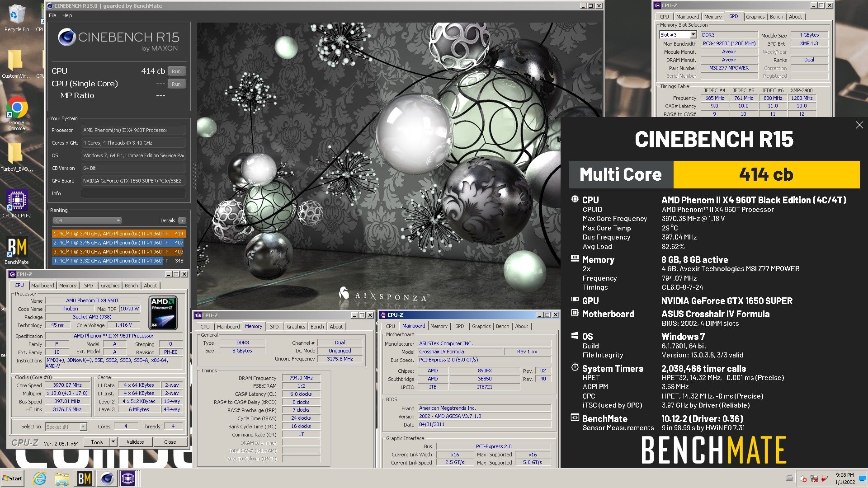The image size is (868, 488).
Task: Click the GPU icon in BenchMate panel
Action: pos(575,300)
